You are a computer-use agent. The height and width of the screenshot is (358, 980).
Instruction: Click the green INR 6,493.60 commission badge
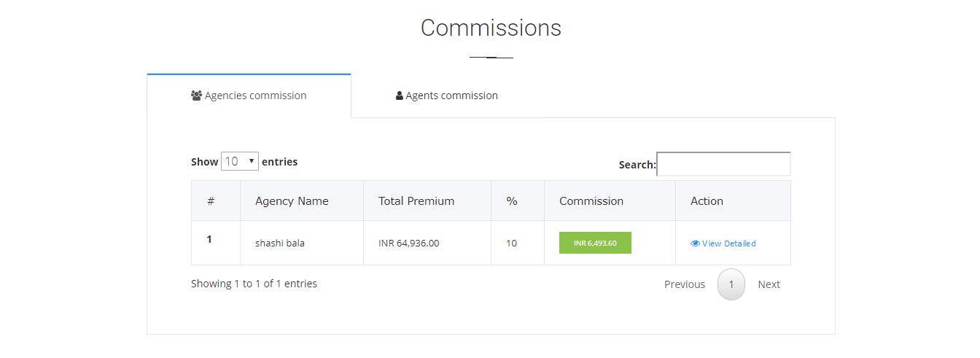595,243
